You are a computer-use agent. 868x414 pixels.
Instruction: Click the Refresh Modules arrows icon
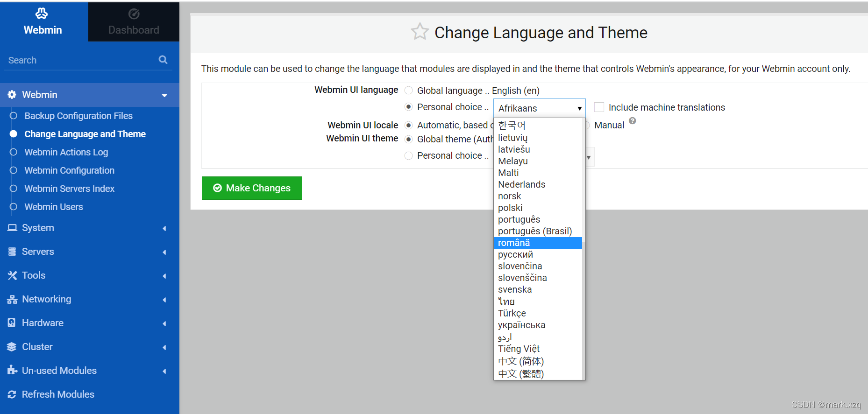click(12, 394)
